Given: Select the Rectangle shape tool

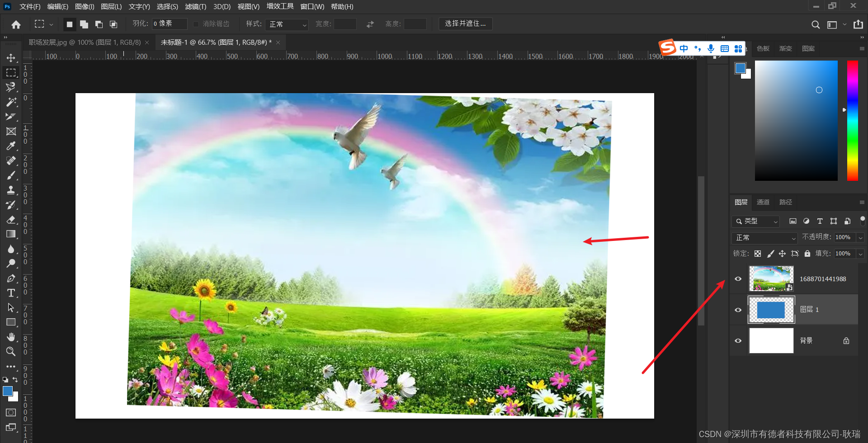Looking at the screenshot, I should (11, 322).
